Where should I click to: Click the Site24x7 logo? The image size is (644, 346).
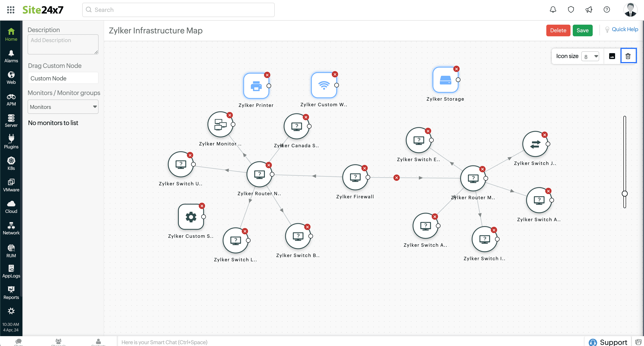[43, 10]
